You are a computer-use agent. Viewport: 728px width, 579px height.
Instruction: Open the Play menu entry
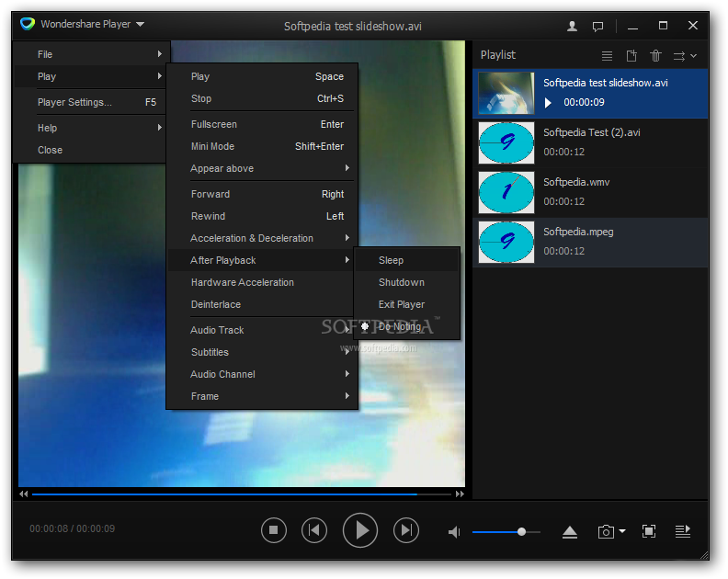pyautogui.click(x=90, y=76)
